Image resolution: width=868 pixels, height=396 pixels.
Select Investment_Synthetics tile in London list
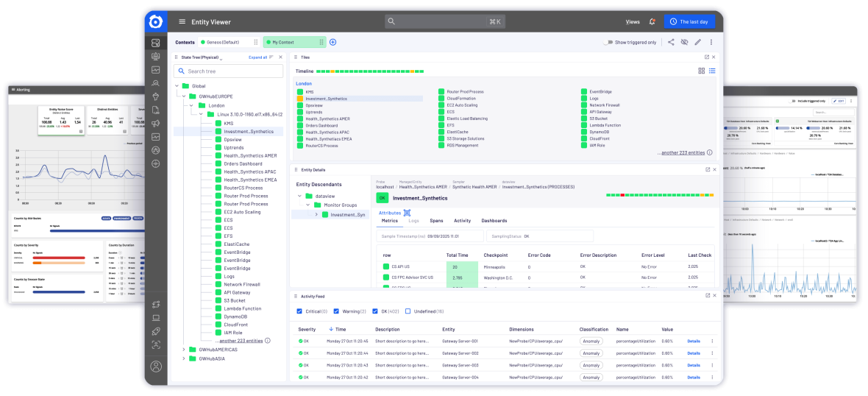click(360, 99)
